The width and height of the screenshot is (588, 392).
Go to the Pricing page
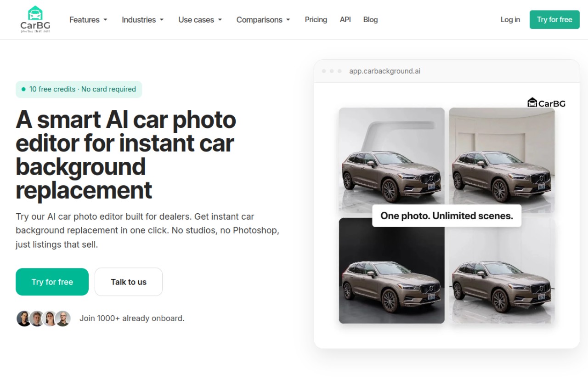[316, 20]
